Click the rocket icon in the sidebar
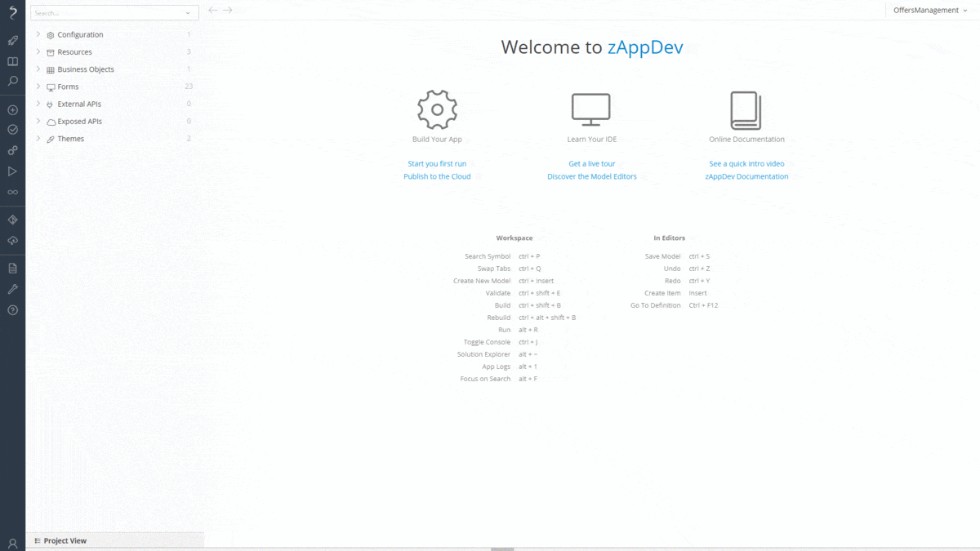Screen dimensions: 980x551 coord(12,40)
